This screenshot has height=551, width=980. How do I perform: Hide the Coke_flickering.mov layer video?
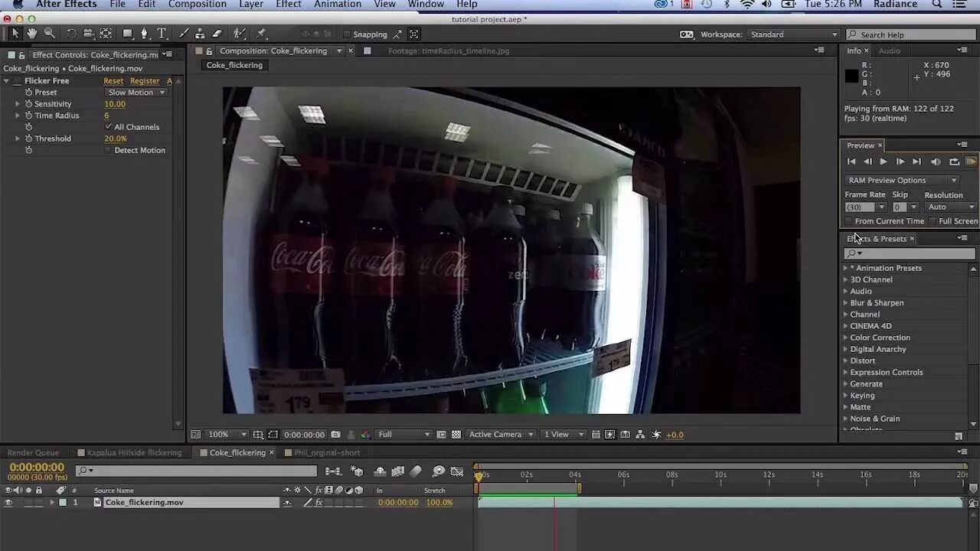click(8, 503)
